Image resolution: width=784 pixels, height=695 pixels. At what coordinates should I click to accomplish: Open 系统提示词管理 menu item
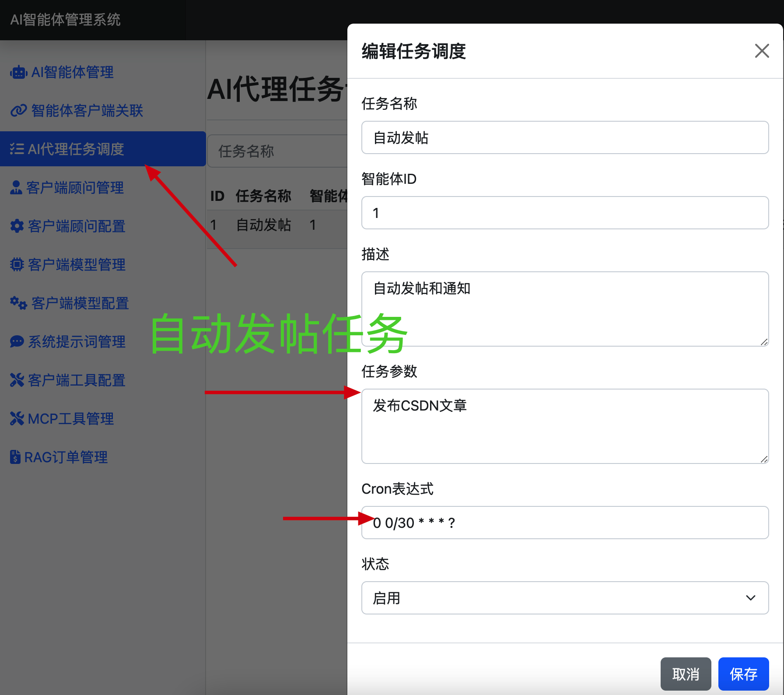click(103, 341)
